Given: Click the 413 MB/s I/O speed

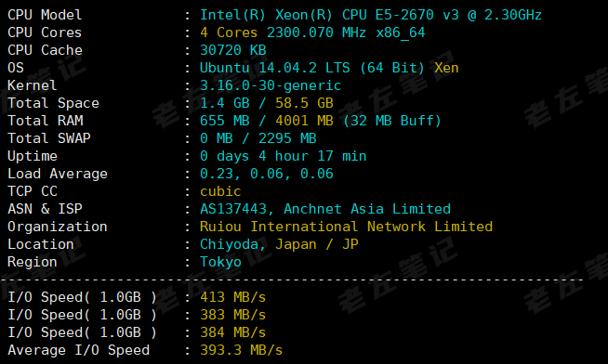Looking at the screenshot, I should 233,297.
